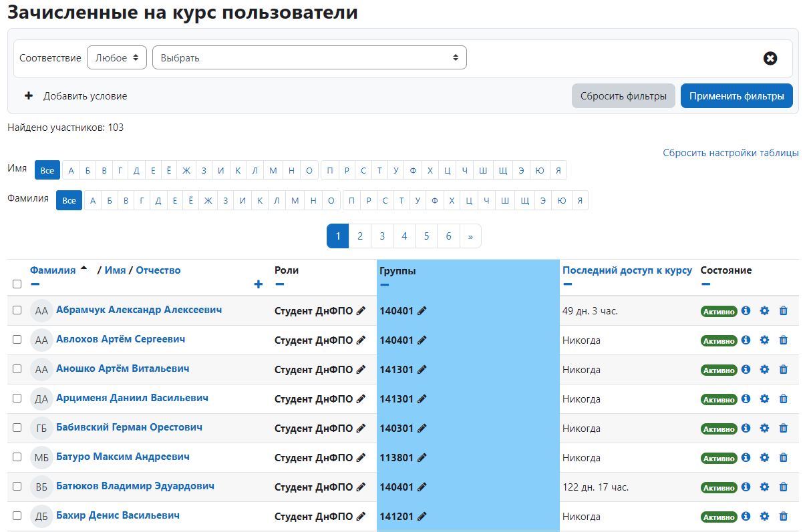Select checkbox for Бабивский Герман Орестович

coord(17,428)
